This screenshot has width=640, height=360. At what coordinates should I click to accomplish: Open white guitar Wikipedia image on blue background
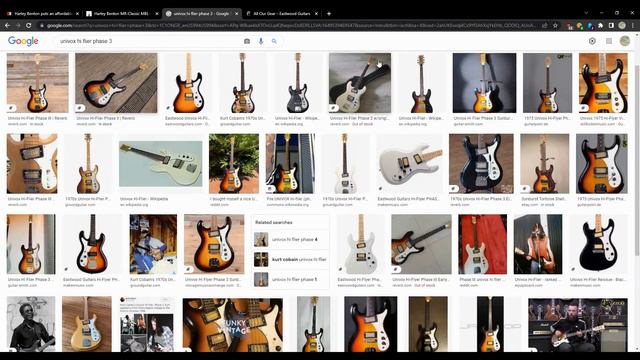coord(160,164)
